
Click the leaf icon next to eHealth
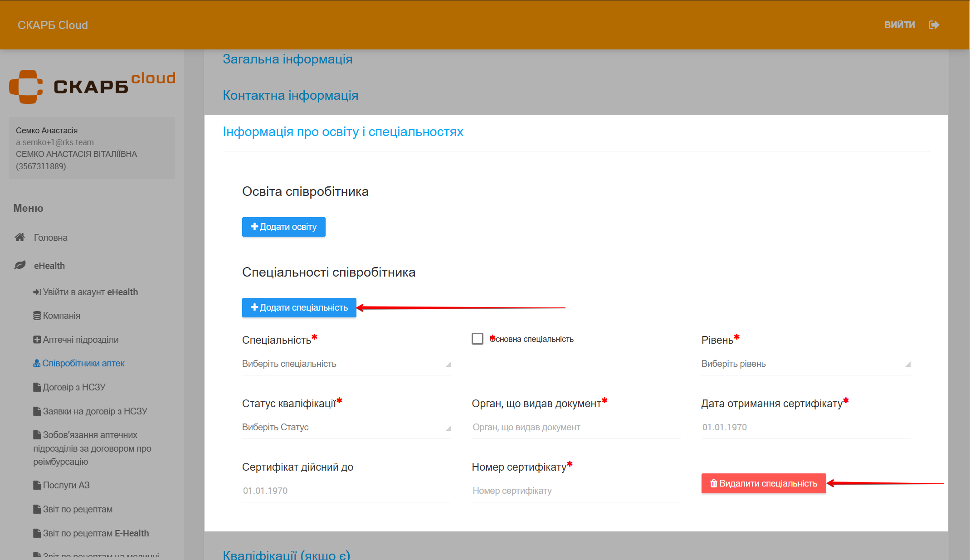coord(19,265)
